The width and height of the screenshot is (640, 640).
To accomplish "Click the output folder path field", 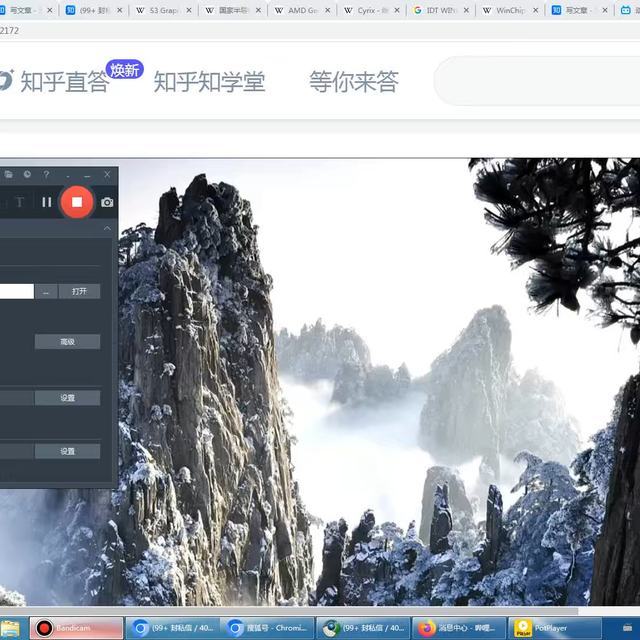I will (16, 291).
